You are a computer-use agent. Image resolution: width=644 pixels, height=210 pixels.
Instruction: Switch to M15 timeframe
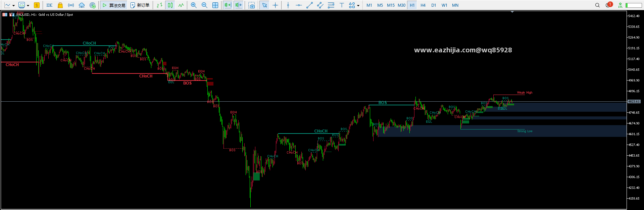coord(391,5)
